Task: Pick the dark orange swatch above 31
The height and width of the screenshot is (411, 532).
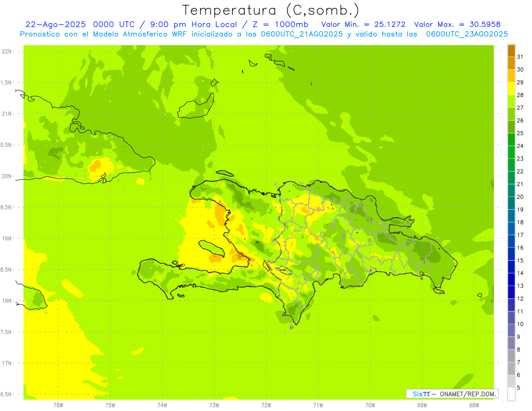Action: pyautogui.click(x=511, y=51)
